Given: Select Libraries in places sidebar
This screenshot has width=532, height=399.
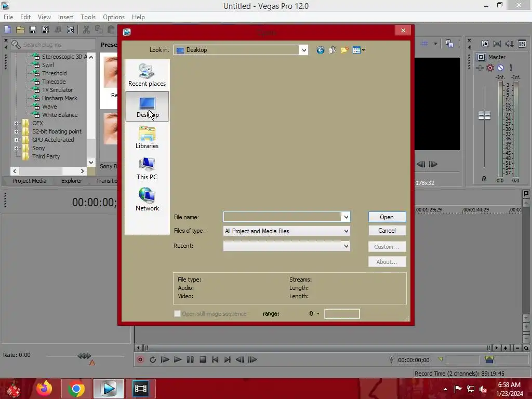Looking at the screenshot, I should (147, 137).
